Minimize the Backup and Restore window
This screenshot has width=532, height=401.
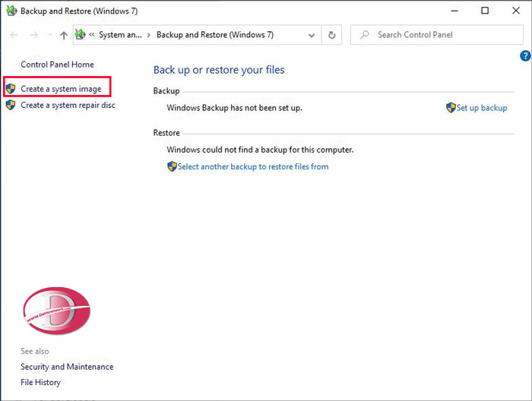click(454, 11)
